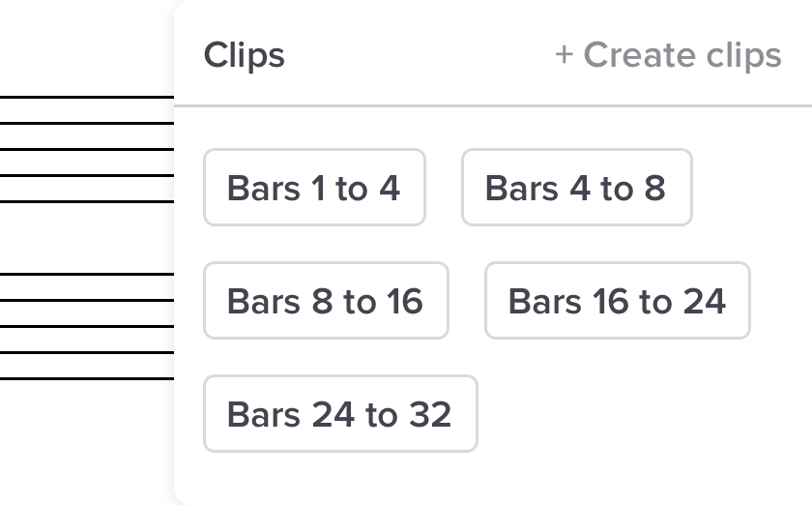Click the bottom line of lower staff
This screenshot has width=812, height=505.
pyautogui.click(x=87, y=379)
